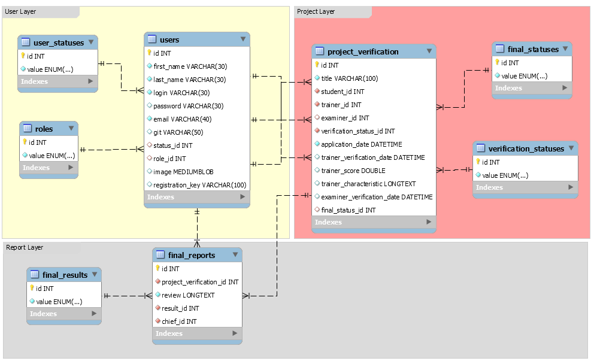The width and height of the screenshot is (600, 364).
Task: Click key icon of roles id
Action: 25,142
